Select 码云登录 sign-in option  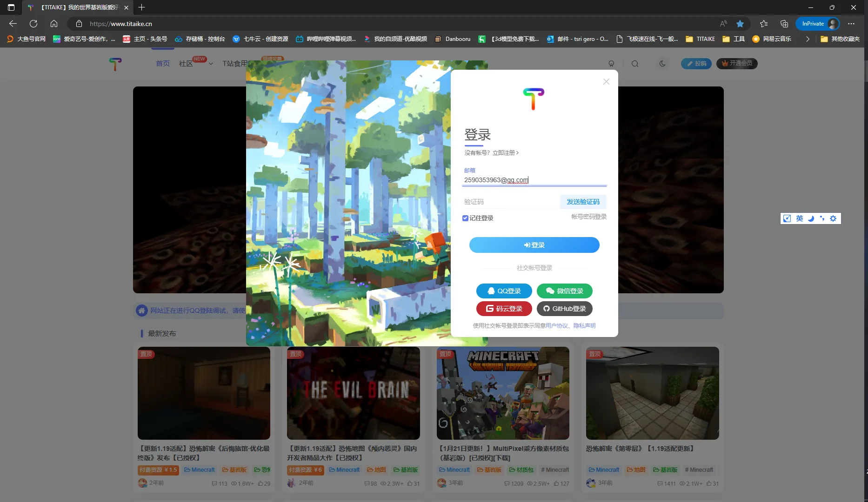click(504, 309)
